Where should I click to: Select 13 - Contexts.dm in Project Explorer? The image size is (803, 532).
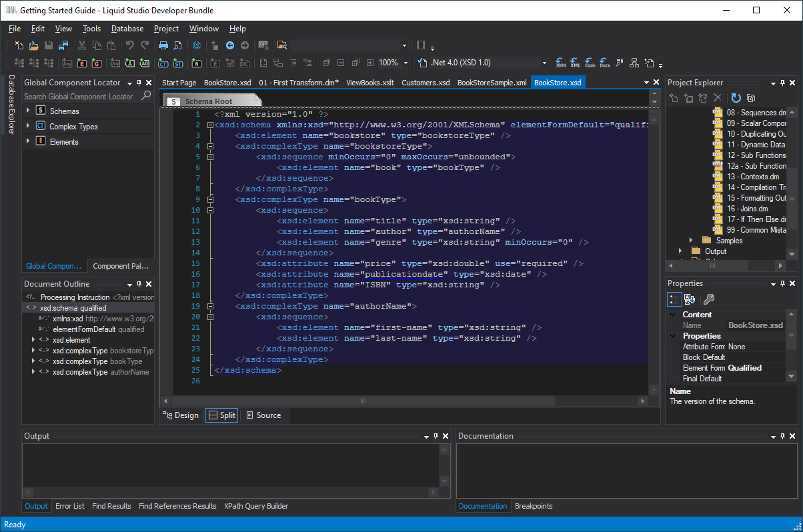tap(753, 177)
